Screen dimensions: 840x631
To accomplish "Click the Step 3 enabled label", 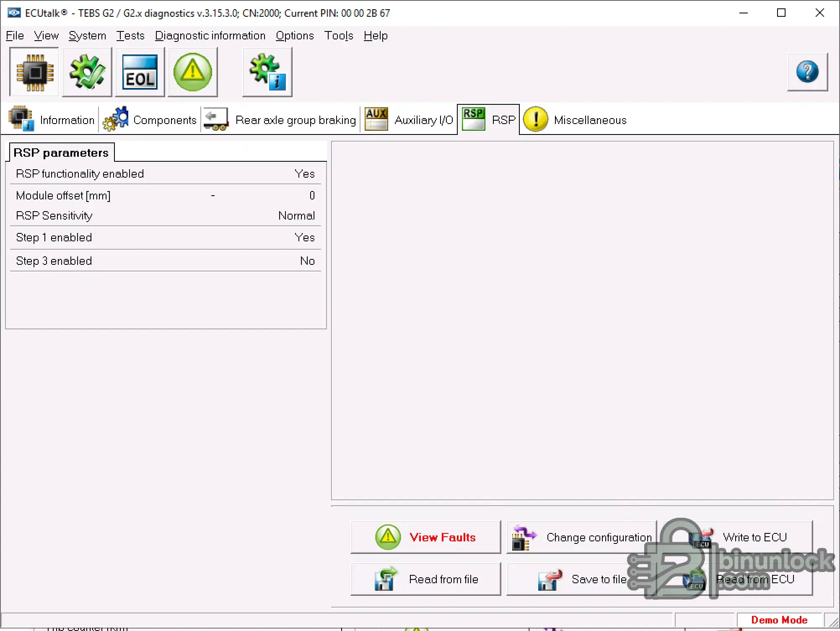I will point(54,261).
